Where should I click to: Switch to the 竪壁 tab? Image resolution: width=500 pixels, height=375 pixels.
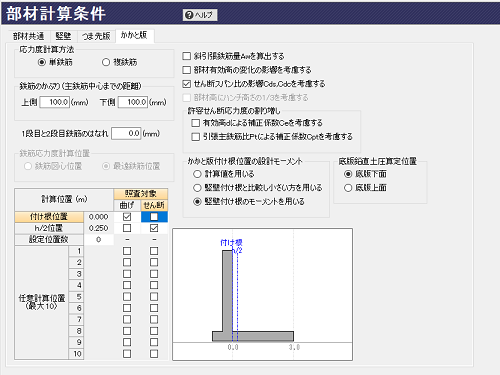(x=63, y=36)
